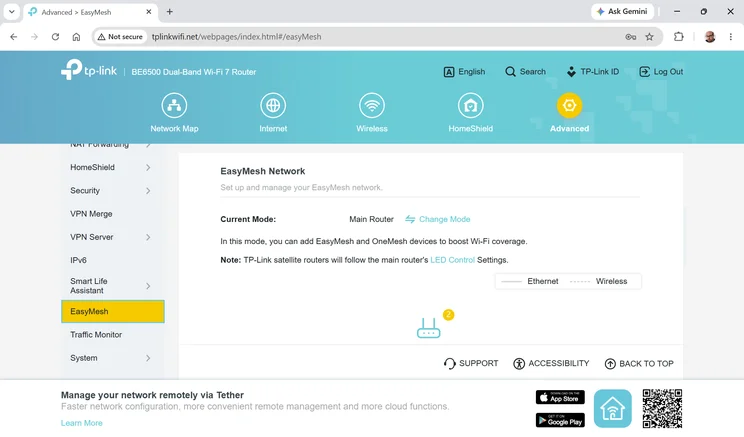Screen dimensions: 744x437
Task: Open VPN Server in the sidebar
Action: click(x=92, y=237)
